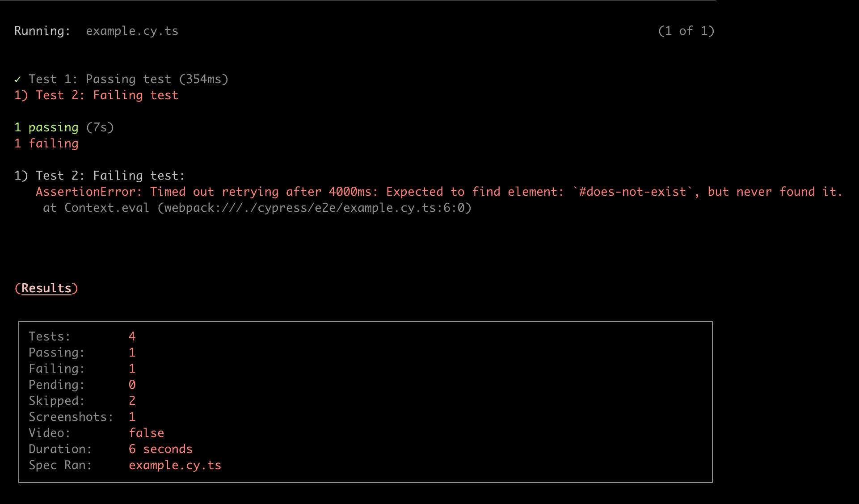Click the underlined Results heading
Image resolution: width=859 pixels, height=504 pixels.
tap(46, 288)
